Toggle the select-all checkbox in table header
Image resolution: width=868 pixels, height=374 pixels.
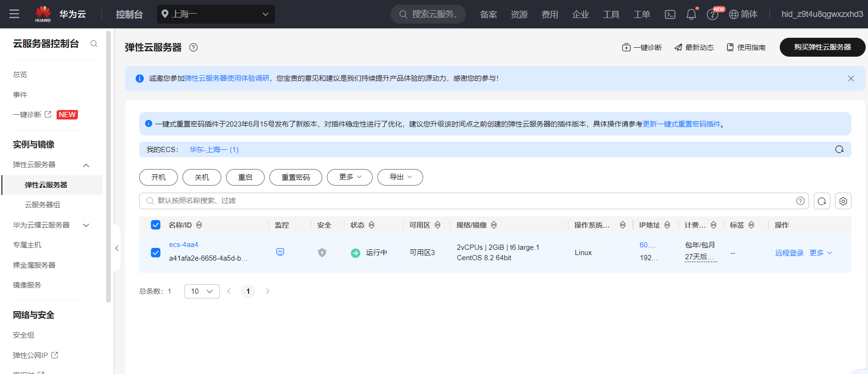point(156,225)
